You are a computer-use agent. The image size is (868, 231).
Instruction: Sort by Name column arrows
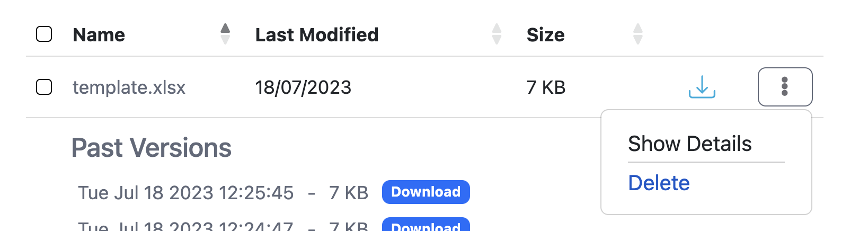(x=225, y=34)
